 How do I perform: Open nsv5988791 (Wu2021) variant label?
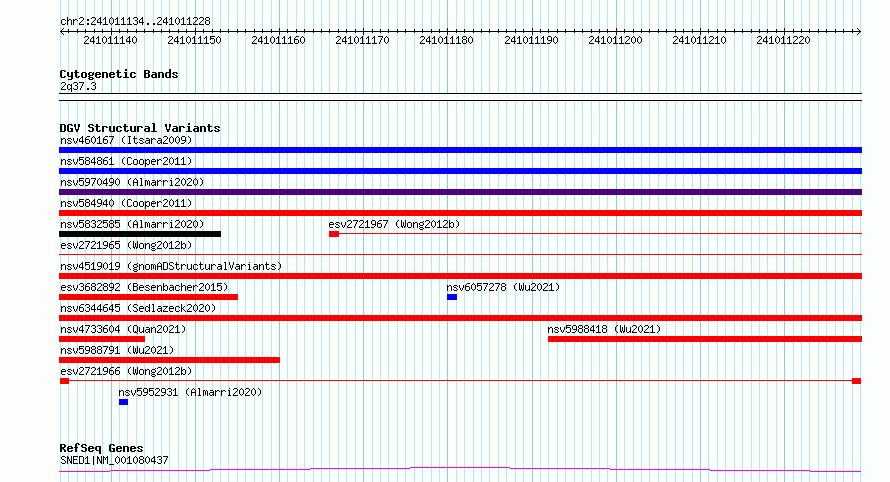click(x=117, y=350)
